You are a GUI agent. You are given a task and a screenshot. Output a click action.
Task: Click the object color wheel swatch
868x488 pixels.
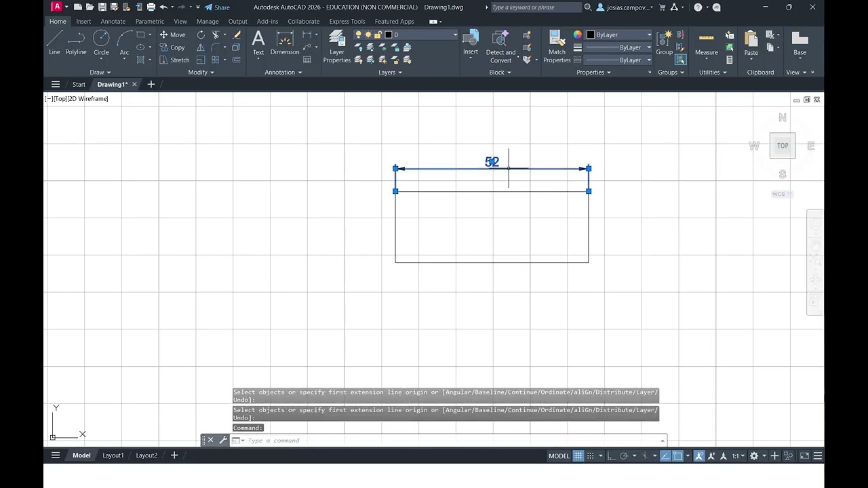tap(578, 35)
